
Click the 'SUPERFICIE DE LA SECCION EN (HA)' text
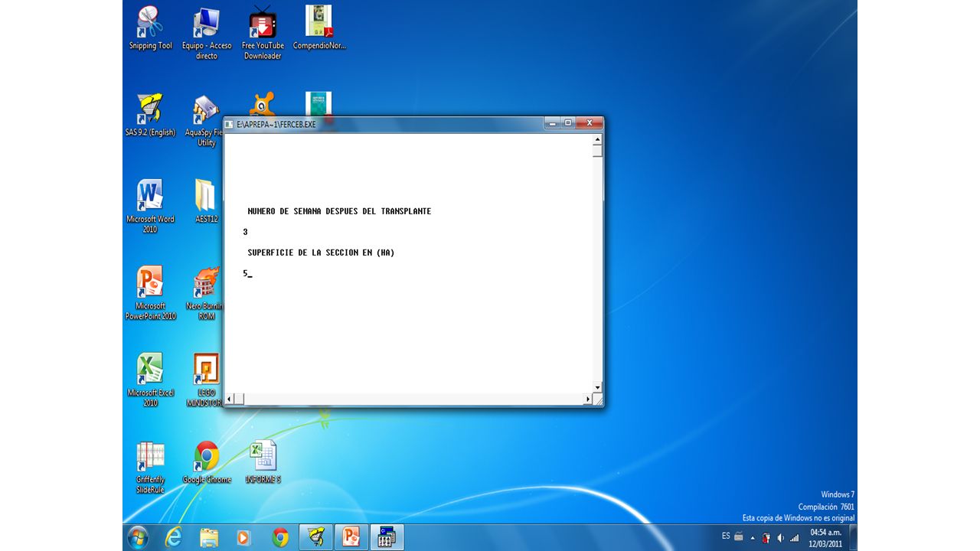coord(321,253)
